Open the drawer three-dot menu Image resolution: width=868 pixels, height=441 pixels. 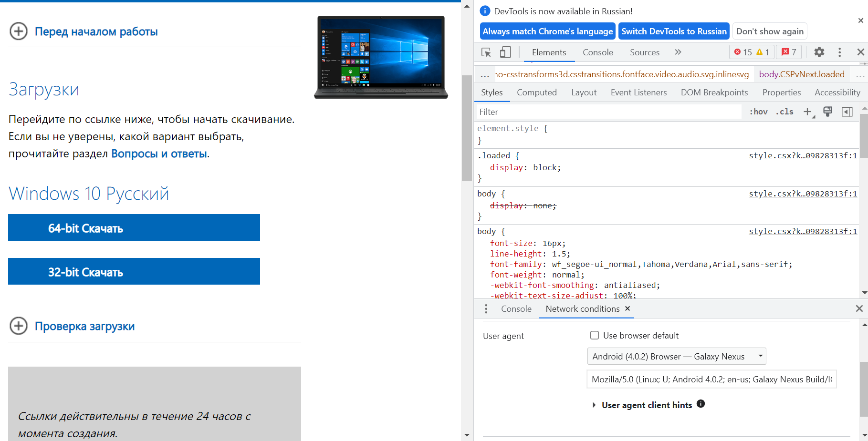point(486,309)
